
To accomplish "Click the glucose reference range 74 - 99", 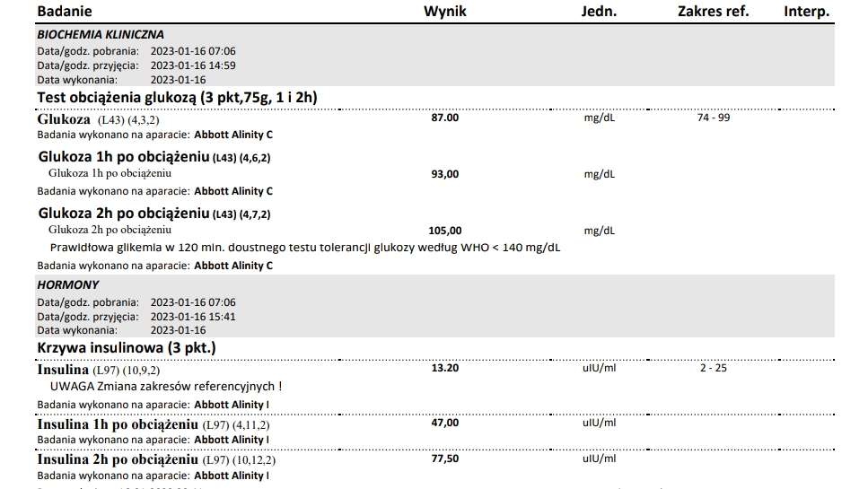I will (x=713, y=118).
